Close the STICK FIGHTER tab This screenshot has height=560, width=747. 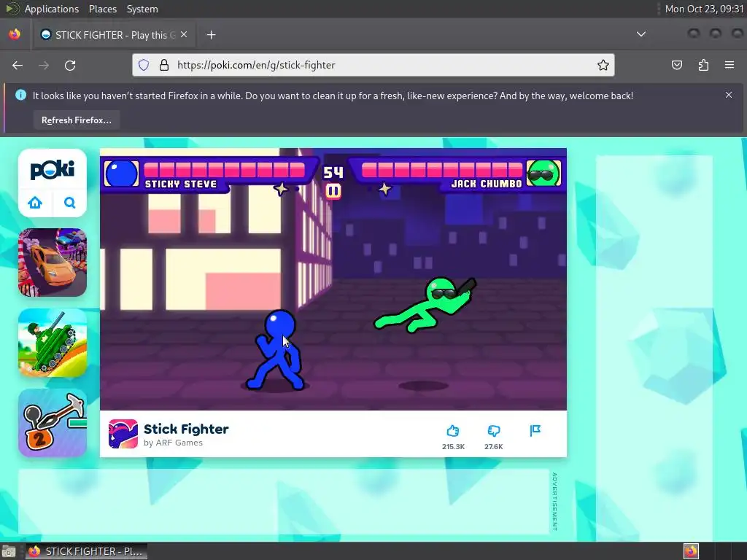pos(184,35)
